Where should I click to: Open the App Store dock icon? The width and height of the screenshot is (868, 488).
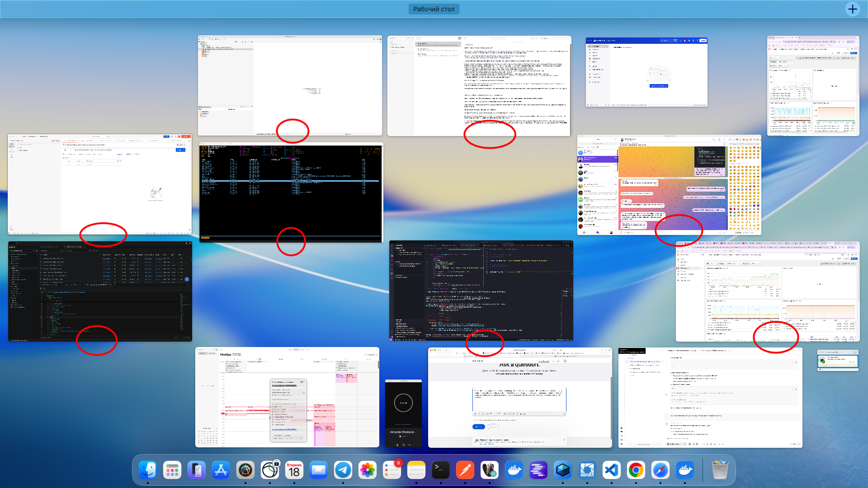(221, 470)
